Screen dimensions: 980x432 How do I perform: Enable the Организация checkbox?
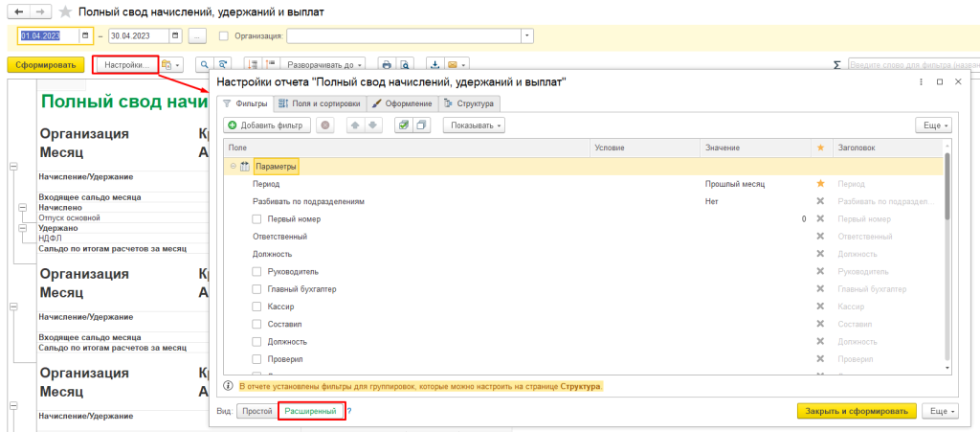point(224,36)
